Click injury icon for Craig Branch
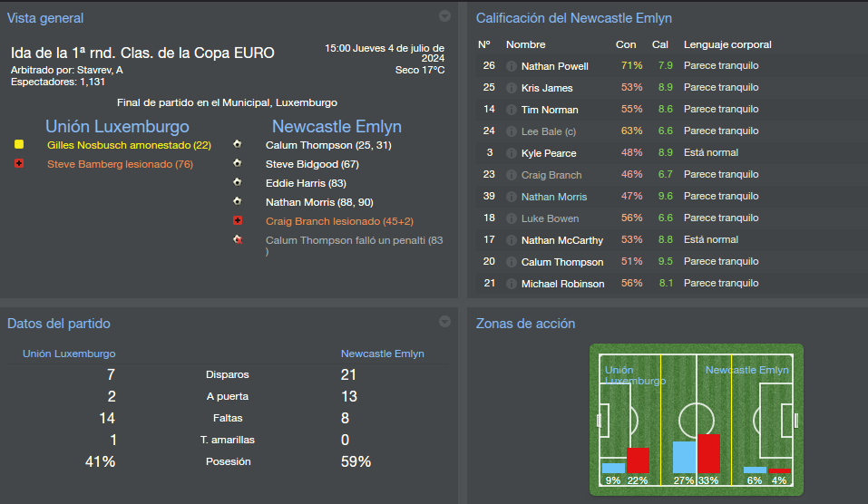The image size is (868, 504). [x=238, y=220]
